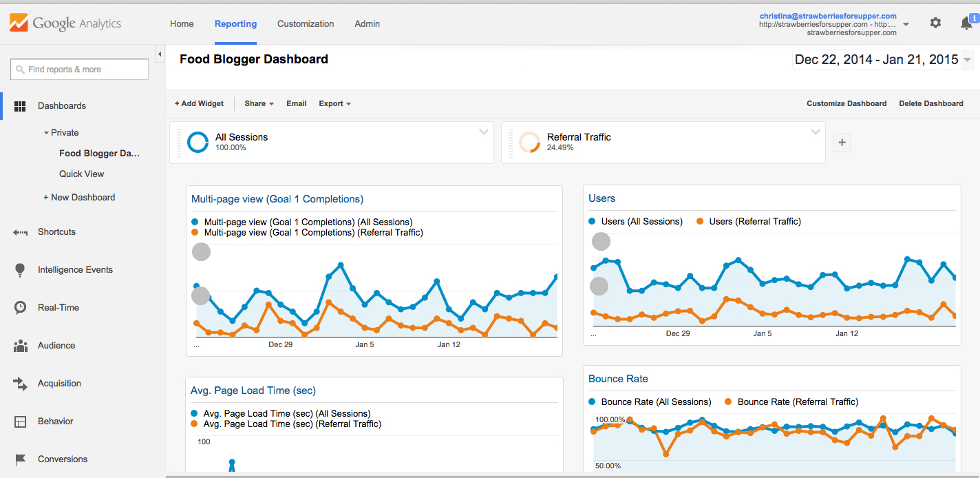Switch to the Customization tab
The image size is (980, 478).
pyautogui.click(x=306, y=23)
